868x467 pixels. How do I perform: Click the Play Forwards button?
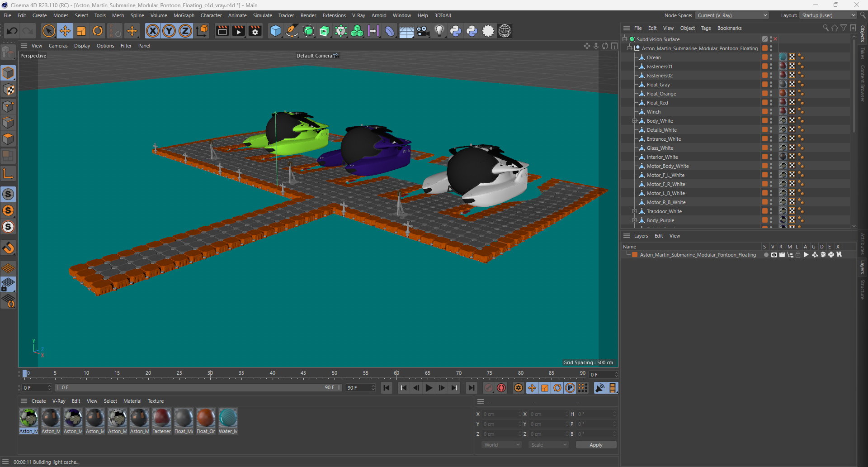(429, 388)
